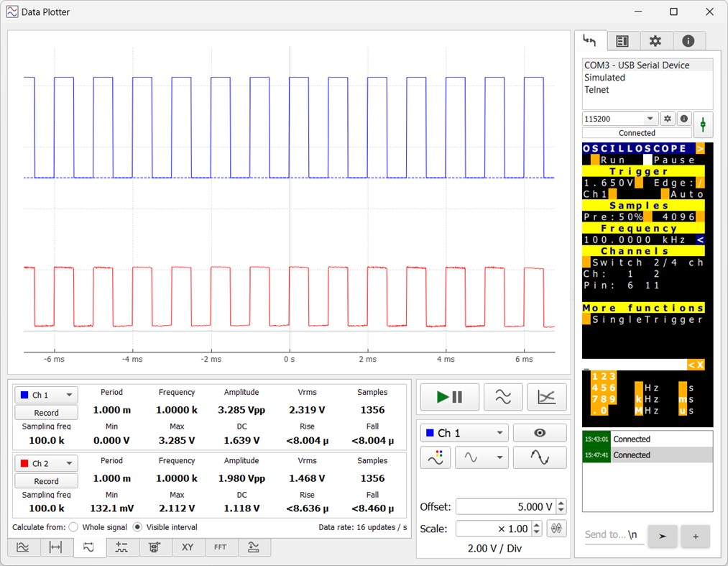Click the crossed-lines graph icon button
This screenshot has width=728, height=566.
(546, 397)
